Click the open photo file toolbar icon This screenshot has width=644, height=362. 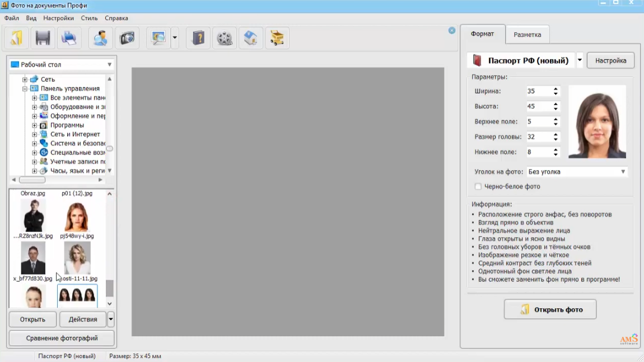coord(16,38)
